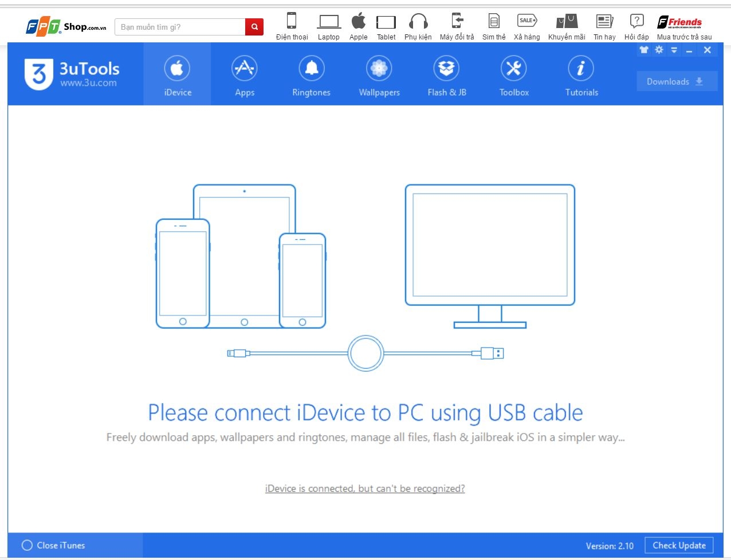Open 3uTools skin/theme chooser icon
Image resolution: width=731 pixels, height=560 pixels.
click(643, 50)
